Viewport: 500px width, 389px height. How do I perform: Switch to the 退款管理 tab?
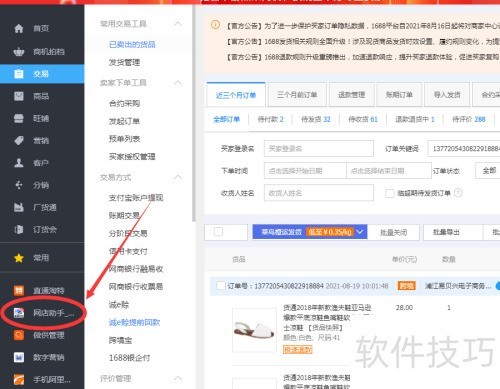(x=352, y=95)
